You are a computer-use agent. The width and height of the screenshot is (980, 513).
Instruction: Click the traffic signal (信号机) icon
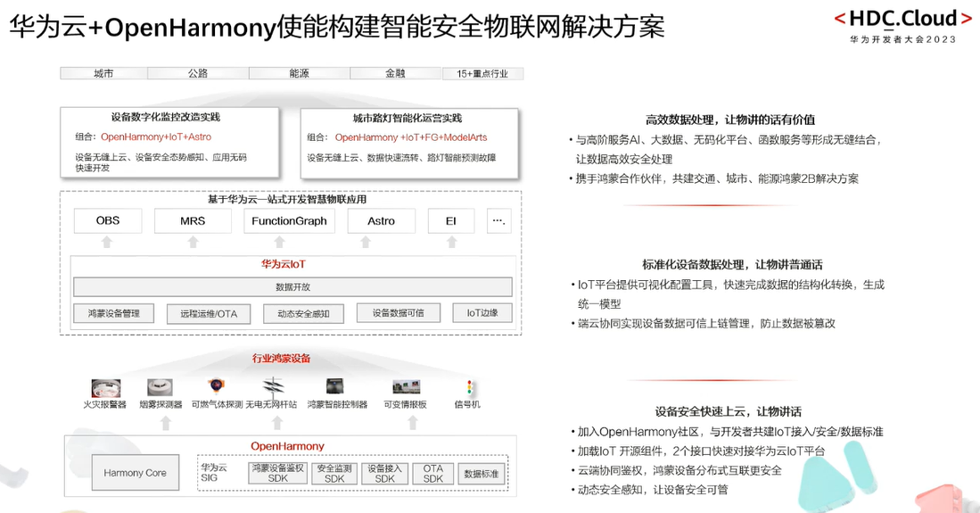click(469, 387)
